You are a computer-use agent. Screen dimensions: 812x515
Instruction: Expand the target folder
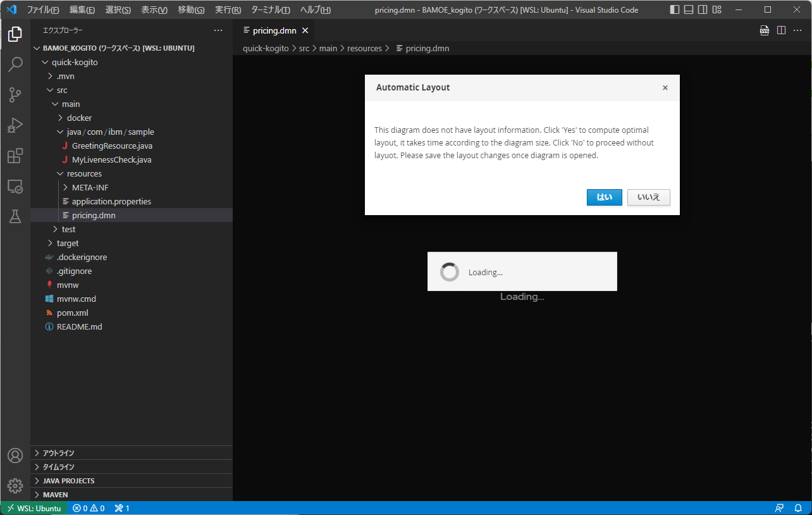(132, 243)
